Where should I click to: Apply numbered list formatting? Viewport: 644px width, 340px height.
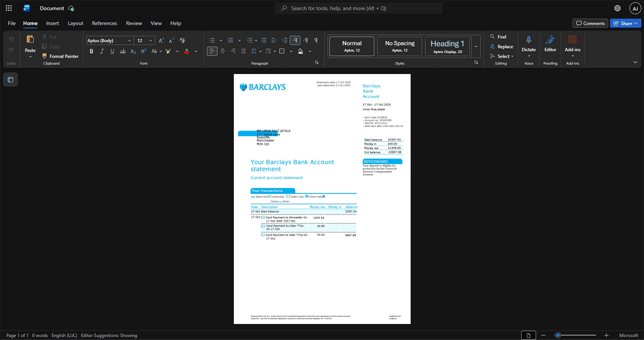pos(231,41)
